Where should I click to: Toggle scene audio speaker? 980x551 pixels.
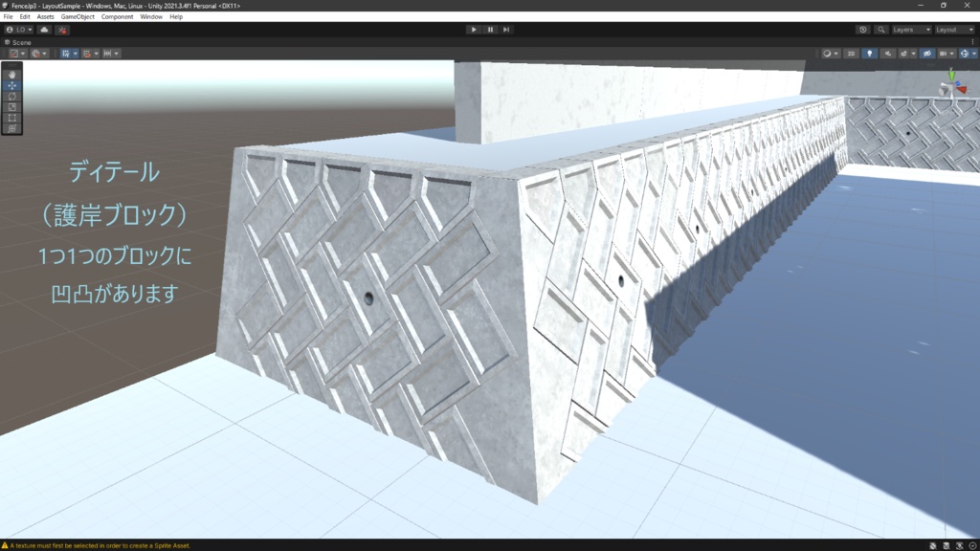click(x=888, y=54)
